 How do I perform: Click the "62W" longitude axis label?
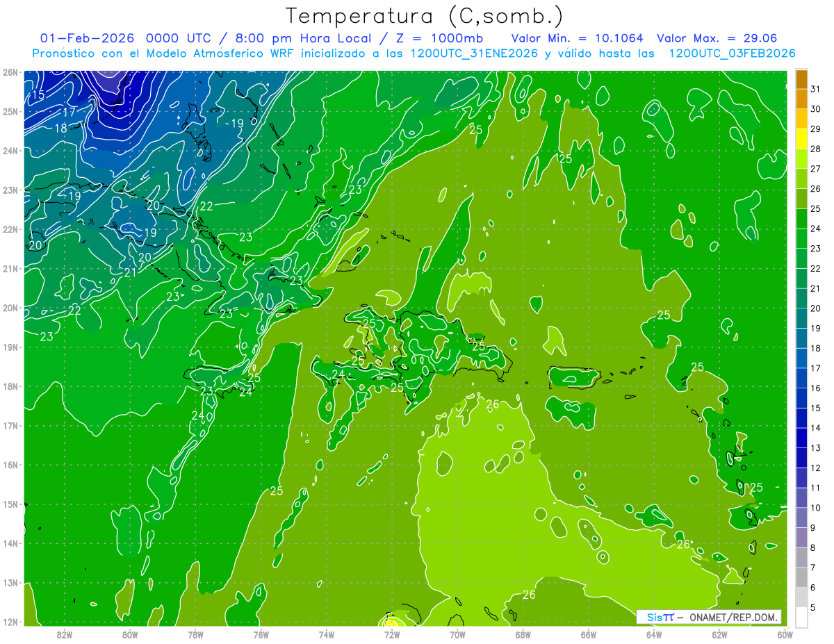point(719,634)
